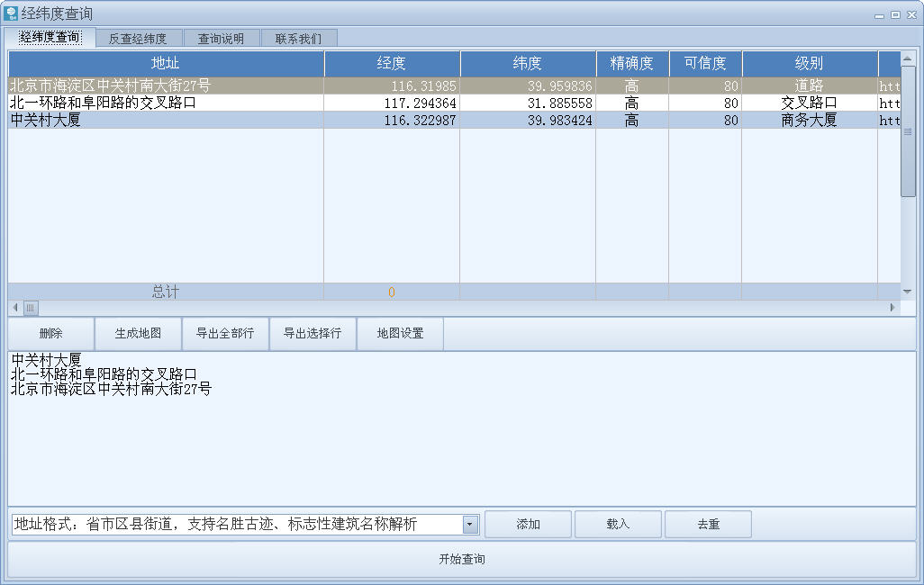Image resolution: width=924 pixels, height=585 pixels.
Task: Click the 删除 button
Action: click(50, 333)
